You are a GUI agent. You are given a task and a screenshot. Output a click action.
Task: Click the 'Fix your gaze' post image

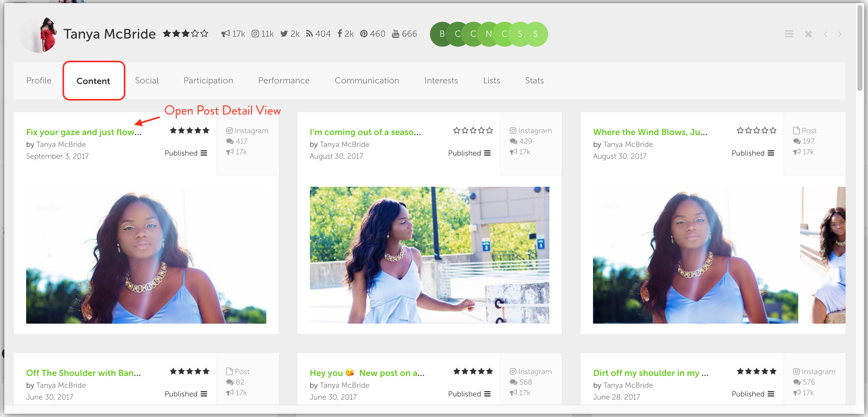click(x=146, y=255)
